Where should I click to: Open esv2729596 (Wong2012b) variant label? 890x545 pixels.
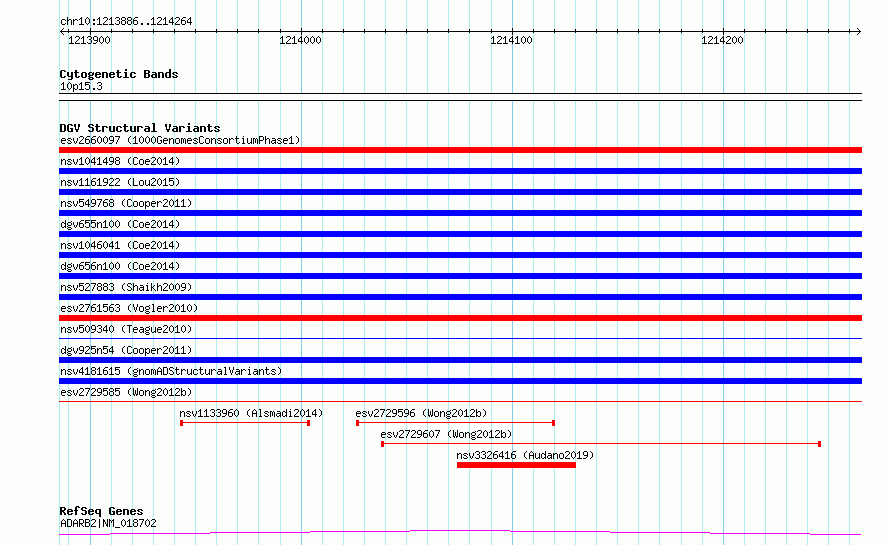point(421,413)
